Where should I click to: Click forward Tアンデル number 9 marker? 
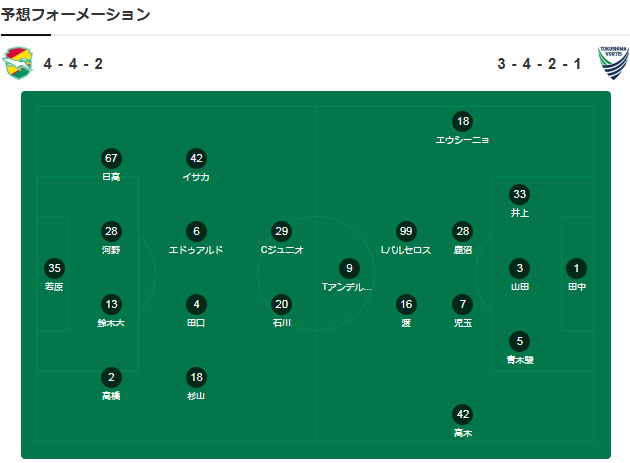(x=347, y=268)
